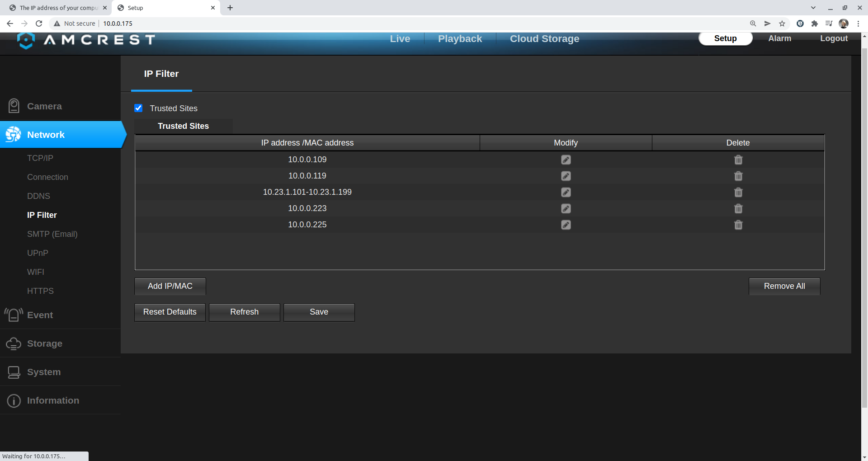
Task: Log out via the Logout link
Action: pos(834,38)
